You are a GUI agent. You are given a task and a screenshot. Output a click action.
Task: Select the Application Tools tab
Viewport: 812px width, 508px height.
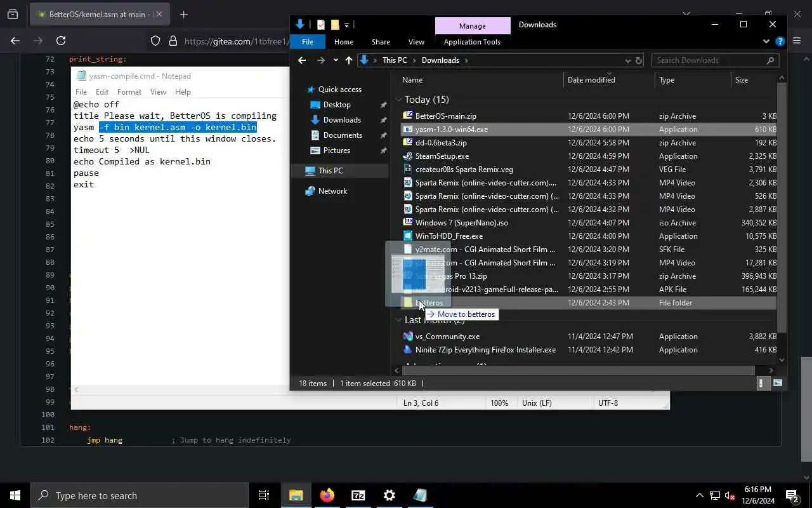point(472,42)
